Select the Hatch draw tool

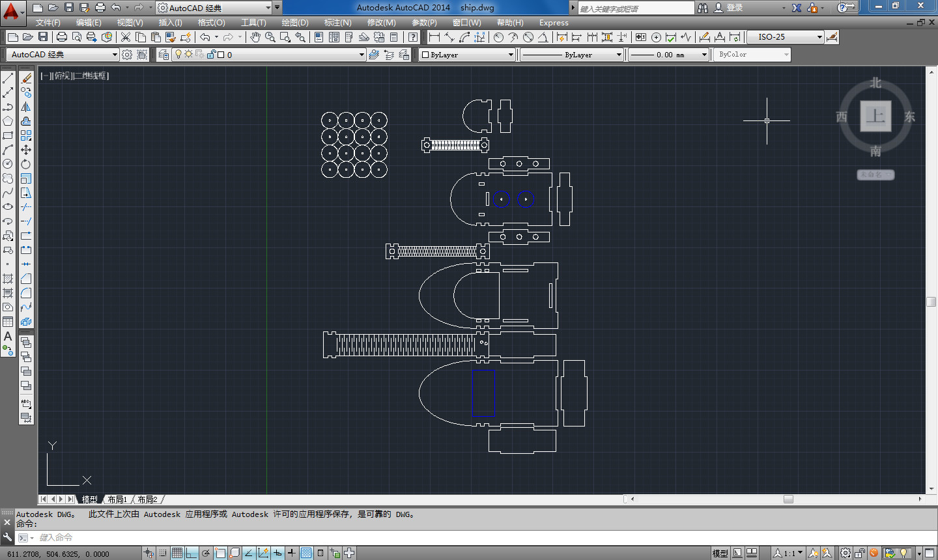pyautogui.click(x=8, y=279)
